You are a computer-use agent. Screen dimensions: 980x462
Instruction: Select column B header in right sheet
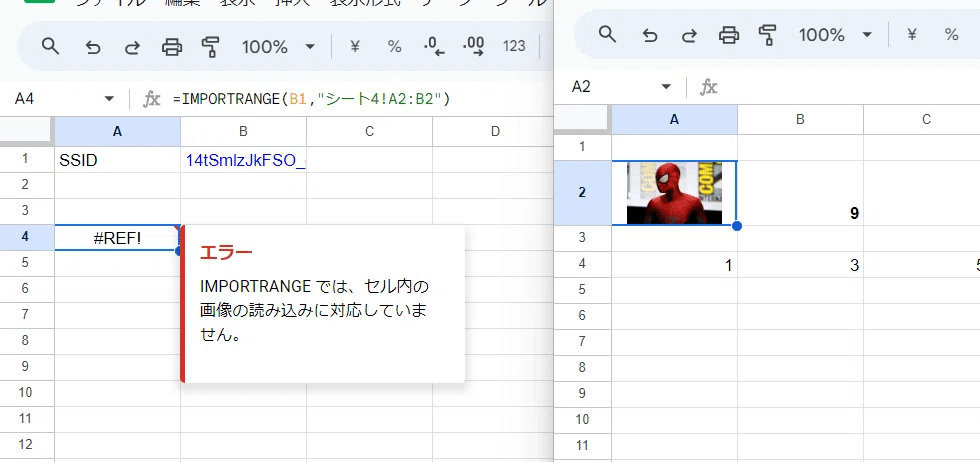pos(800,119)
